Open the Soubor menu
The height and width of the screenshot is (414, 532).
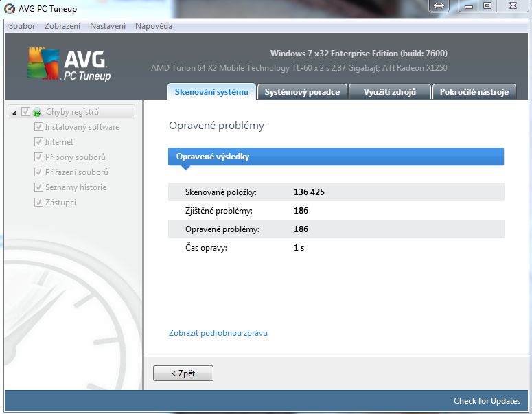[x=22, y=26]
